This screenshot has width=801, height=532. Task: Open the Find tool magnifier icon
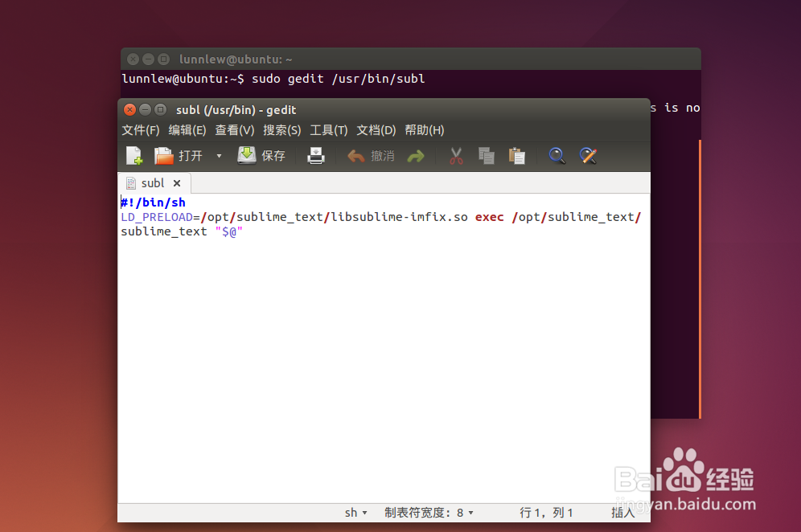(x=557, y=155)
